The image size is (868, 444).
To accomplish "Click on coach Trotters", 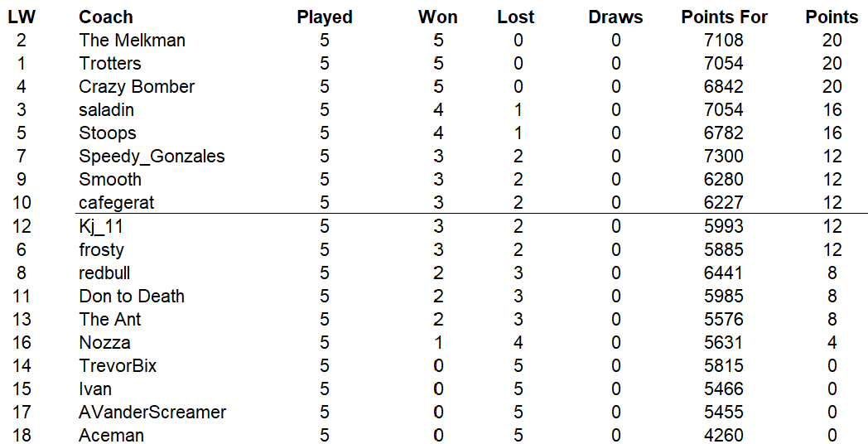I will (x=110, y=63).
